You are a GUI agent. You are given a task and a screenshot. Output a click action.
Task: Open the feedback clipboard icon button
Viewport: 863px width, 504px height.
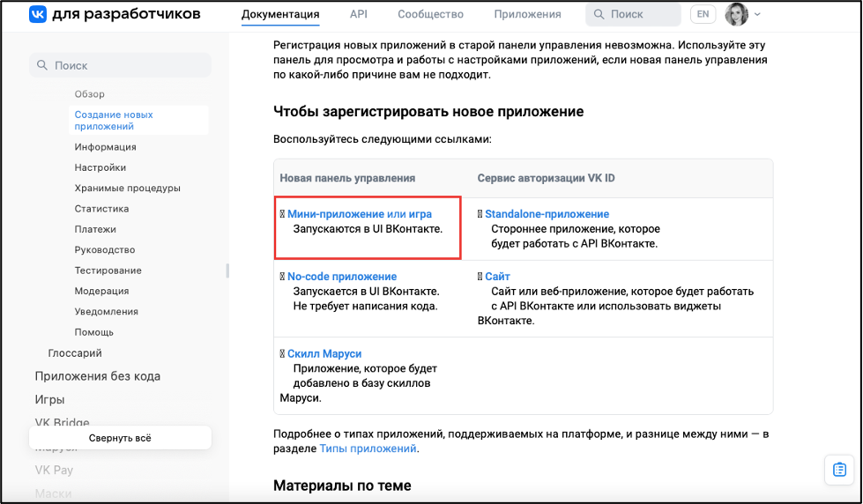point(839,470)
